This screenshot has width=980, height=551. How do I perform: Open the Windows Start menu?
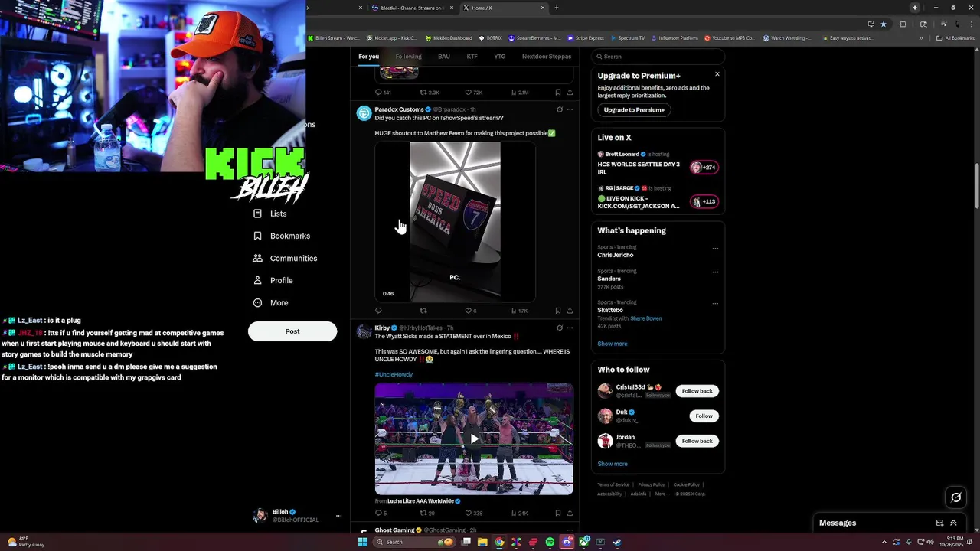click(363, 542)
